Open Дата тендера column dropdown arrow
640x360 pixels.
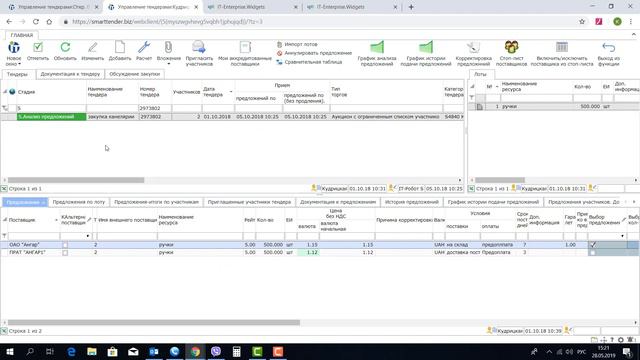[231, 92]
